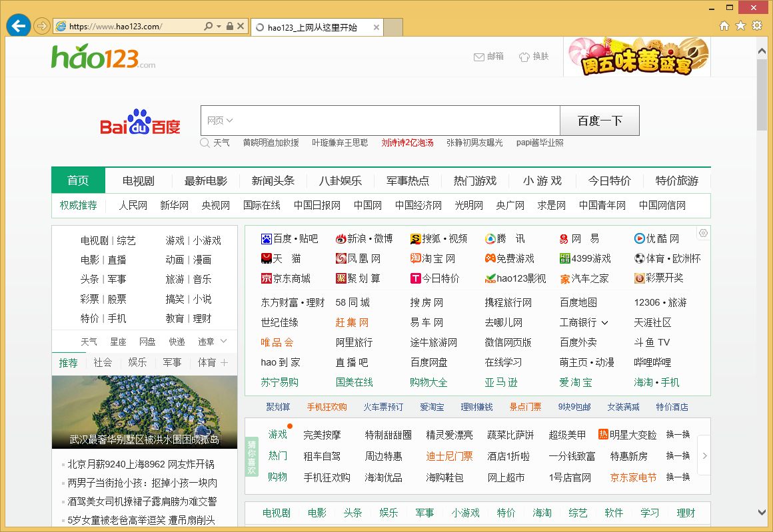The height and width of the screenshot is (532, 773).
Task: Open the 换肤 skin-change link
Action: click(534, 57)
